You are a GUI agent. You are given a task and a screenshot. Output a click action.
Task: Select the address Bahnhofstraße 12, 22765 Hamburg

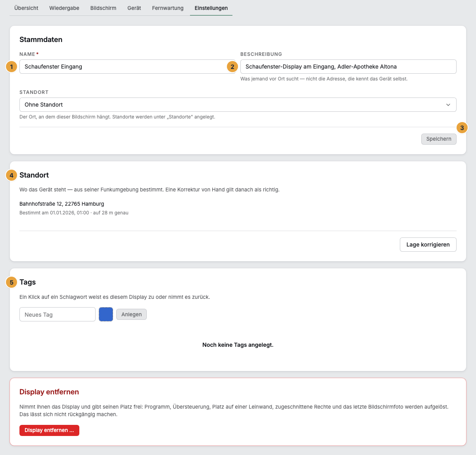pyautogui.click(x=62, y=204)
